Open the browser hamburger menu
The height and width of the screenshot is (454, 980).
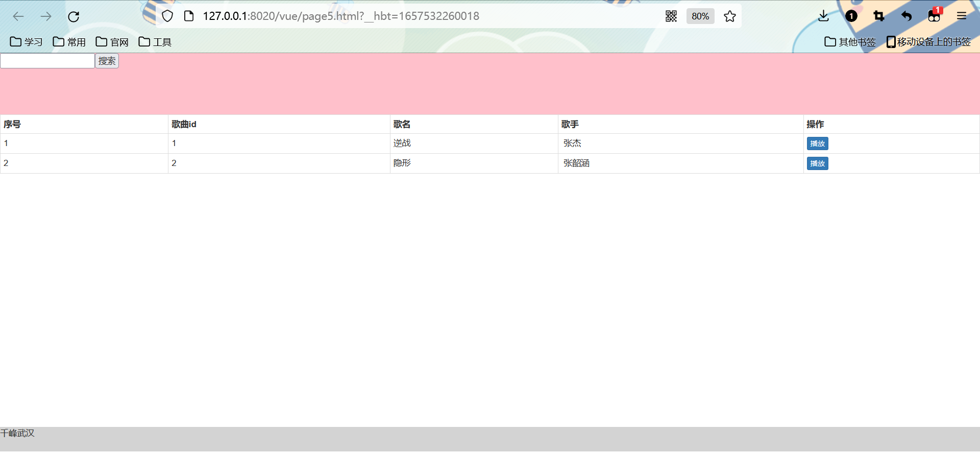[x=962, y=16]
